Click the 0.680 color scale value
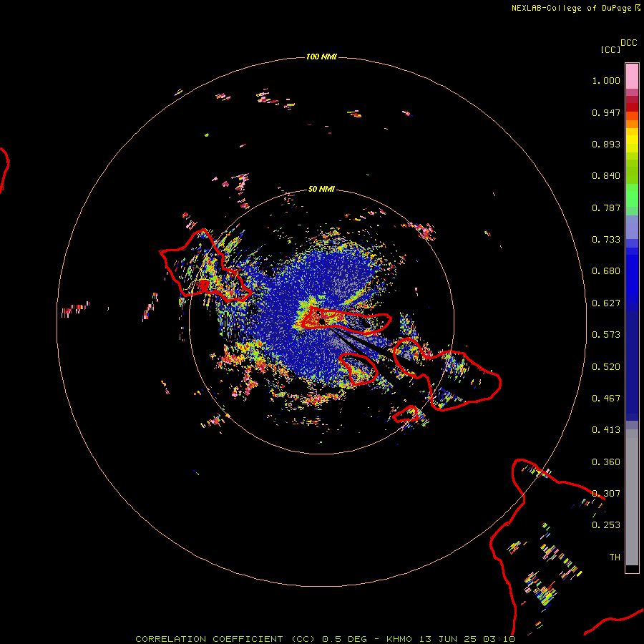The height and width of the screenshot is (644, 644). [x=606, y=271]
